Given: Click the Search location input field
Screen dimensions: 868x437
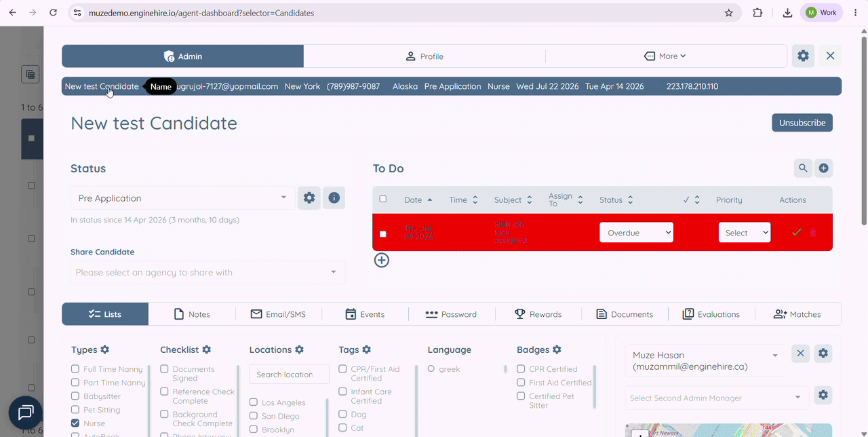Looking at the screenshot, I should coord(289,375).
